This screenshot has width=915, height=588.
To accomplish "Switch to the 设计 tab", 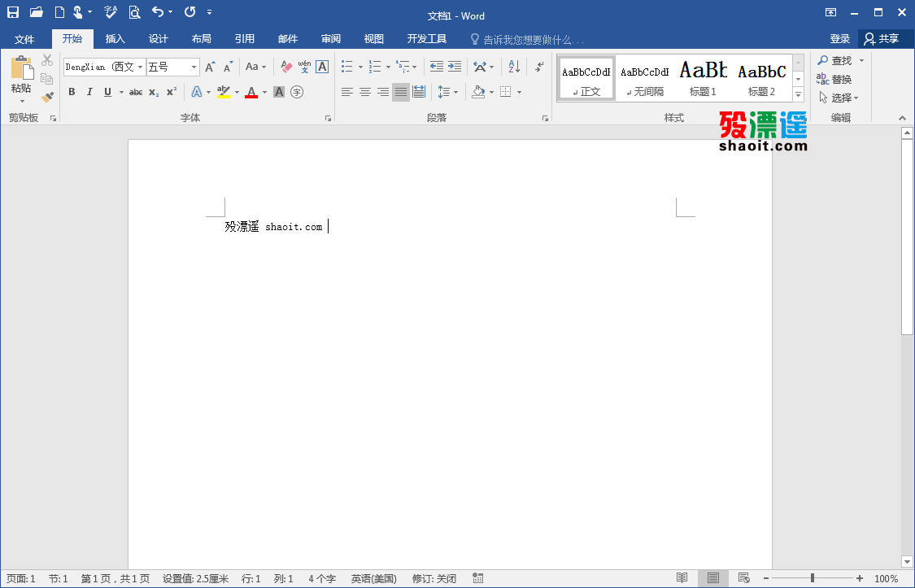I will pos(158,39).
